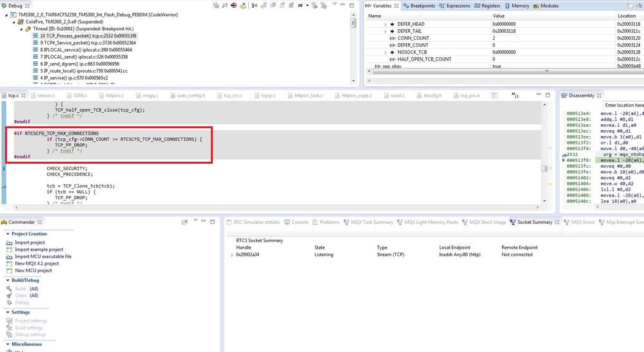The image size is (644, 352).
Task: Open the sensor.c editor tab
Action: point(43,95)
